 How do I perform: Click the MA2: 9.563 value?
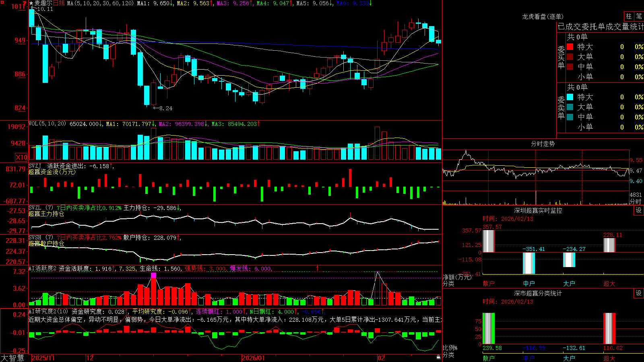click(195, 3)
